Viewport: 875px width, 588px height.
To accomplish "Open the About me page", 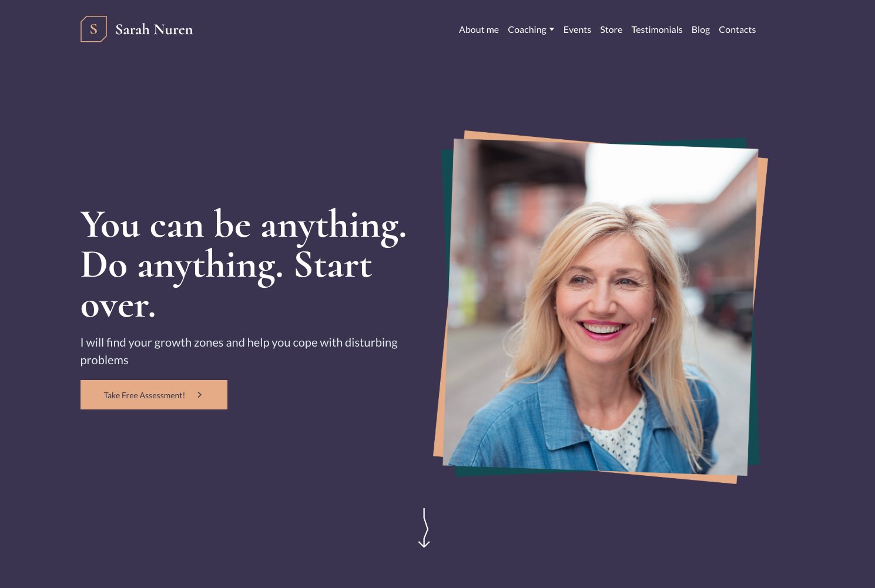I will point(478,29).
